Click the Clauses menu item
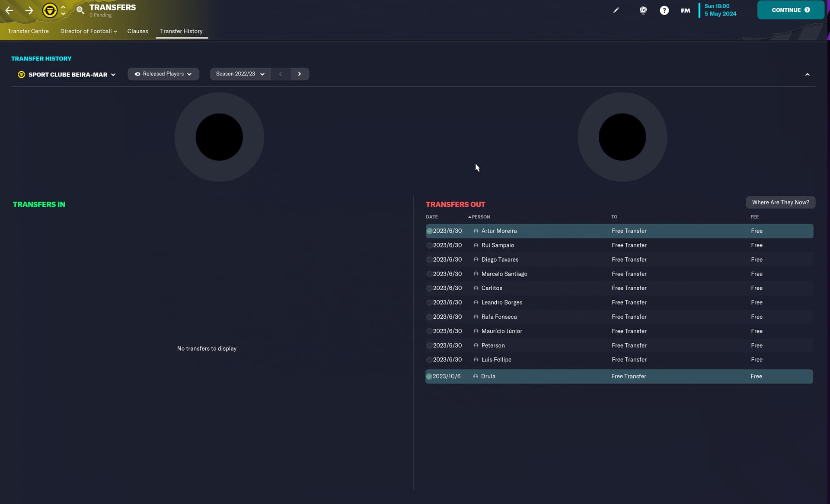This screenshot has width=830, height=504. (137, 31)
